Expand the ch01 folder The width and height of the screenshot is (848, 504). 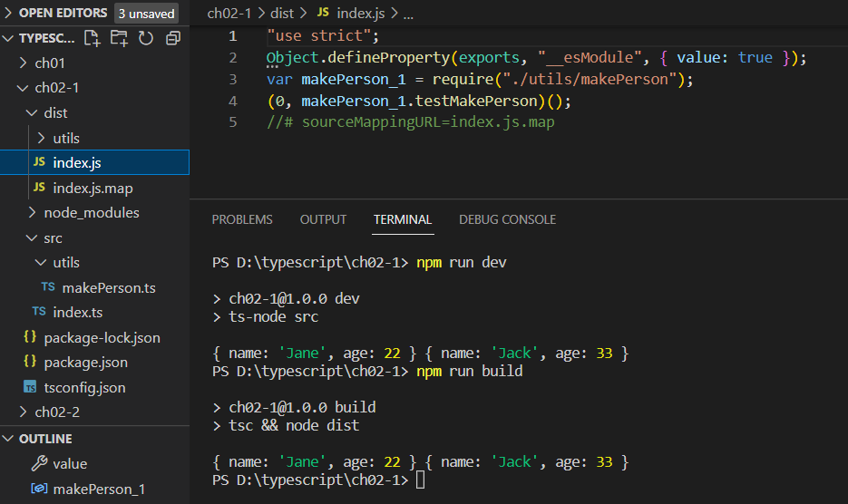(x=23, y=63)
